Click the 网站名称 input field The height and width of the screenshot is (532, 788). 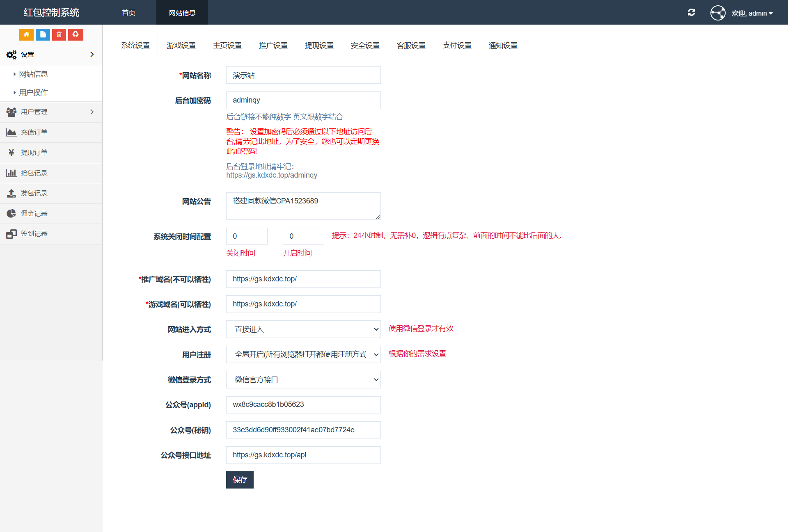(x=303, y=75)
